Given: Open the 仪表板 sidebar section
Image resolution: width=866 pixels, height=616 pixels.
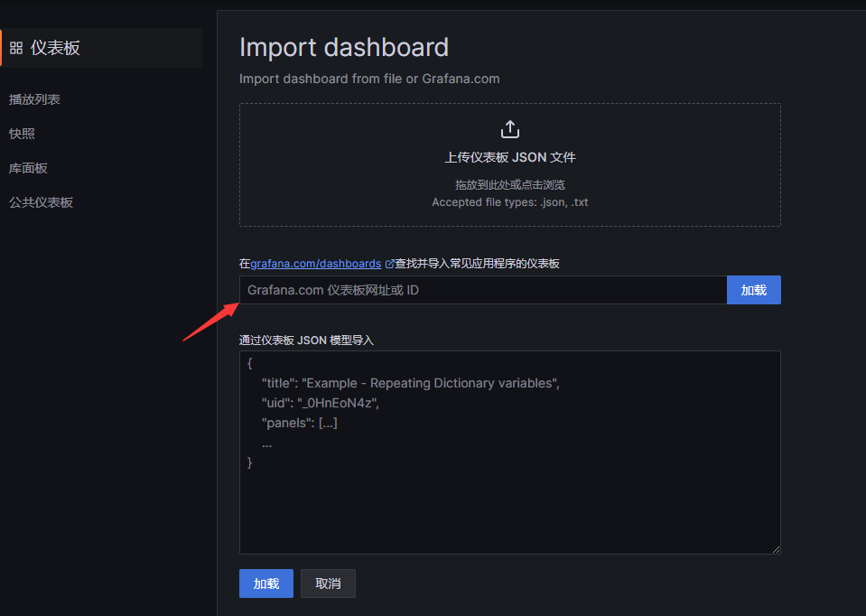Looking at the screenshot, I should [x=101, y=48].
